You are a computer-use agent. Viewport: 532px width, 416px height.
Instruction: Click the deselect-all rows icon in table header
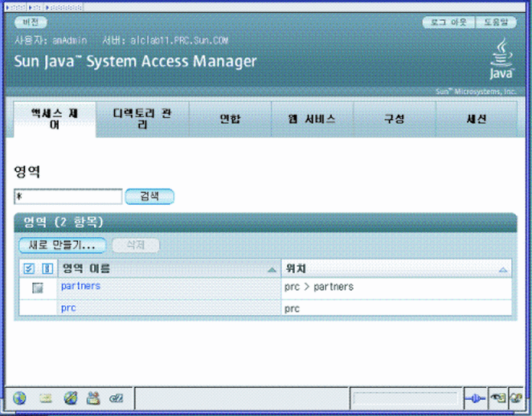(47, 269)
